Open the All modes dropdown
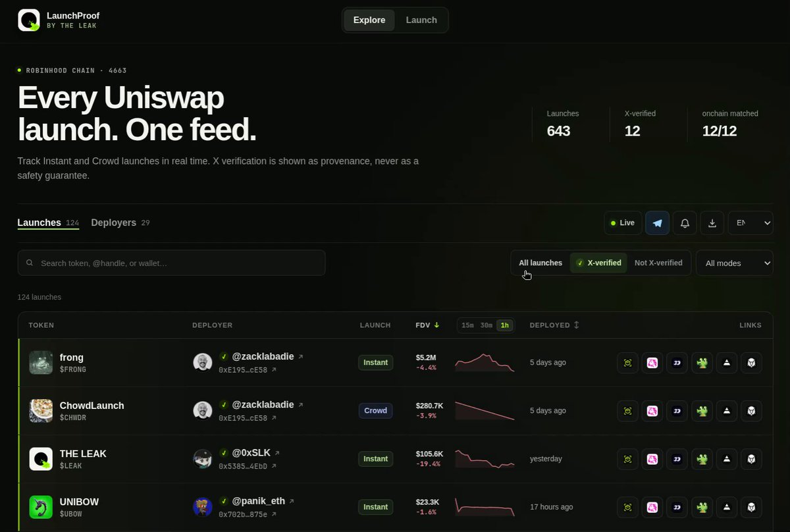The image size is (790, 532). 735,263
